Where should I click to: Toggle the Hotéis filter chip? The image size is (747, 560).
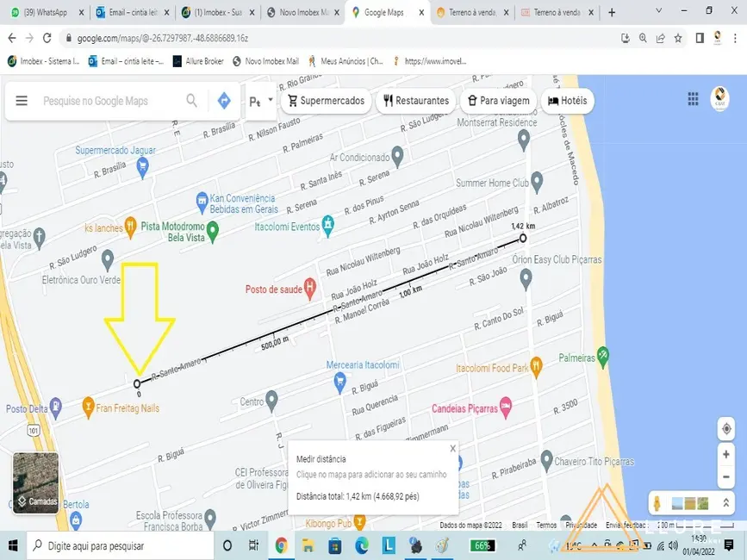click(x=567, y=101)
